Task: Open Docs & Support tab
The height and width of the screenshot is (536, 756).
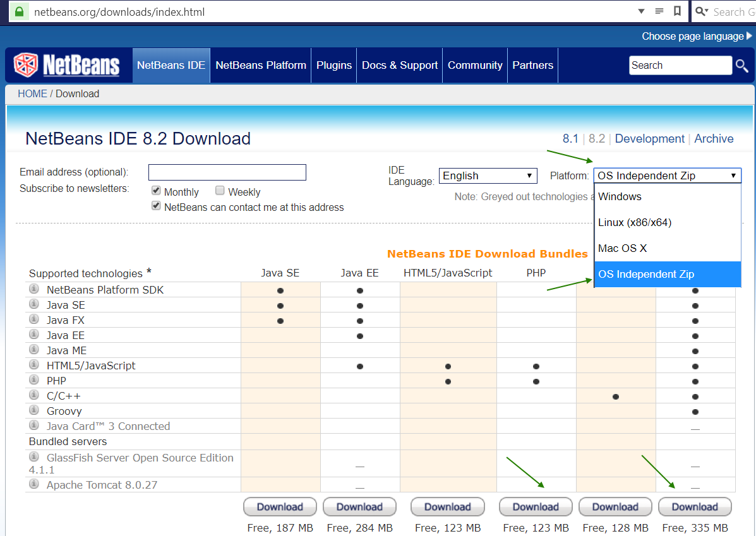Action: pos(400,65)
